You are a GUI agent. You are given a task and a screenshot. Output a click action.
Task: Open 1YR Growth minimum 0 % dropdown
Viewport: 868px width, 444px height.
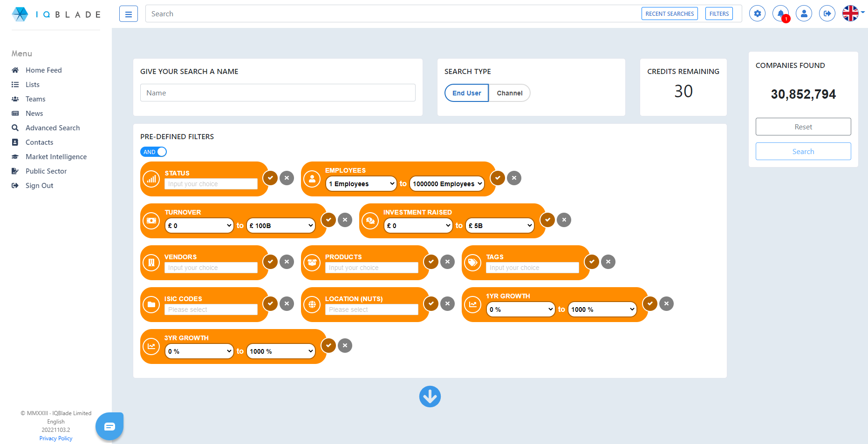pyautogui.click(x=521, y=309)
